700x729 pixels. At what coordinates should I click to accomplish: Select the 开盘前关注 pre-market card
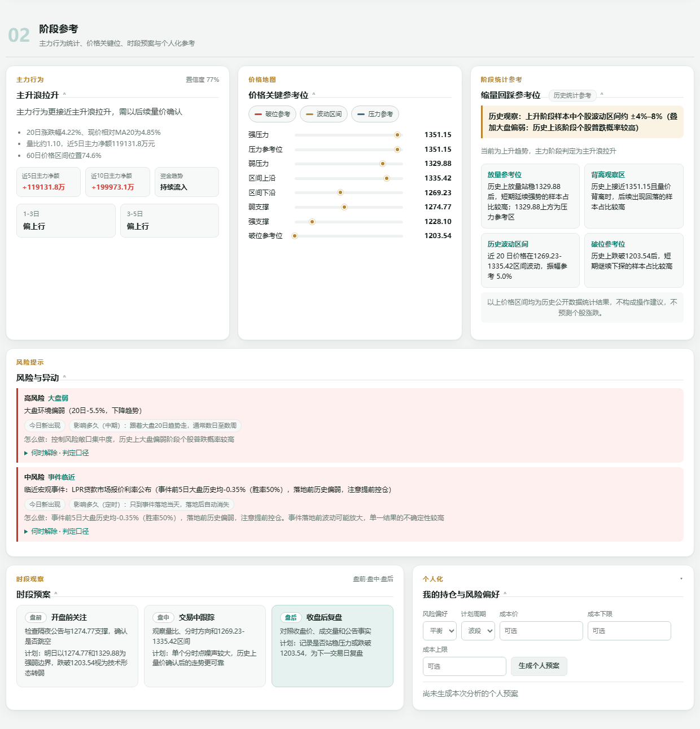tap(77, 646)
